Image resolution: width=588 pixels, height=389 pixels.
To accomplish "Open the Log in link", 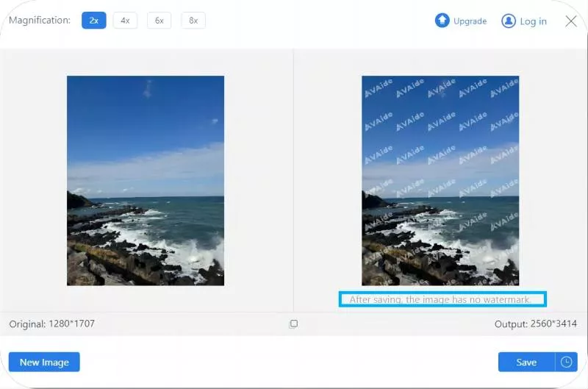I will coord(533,21).
